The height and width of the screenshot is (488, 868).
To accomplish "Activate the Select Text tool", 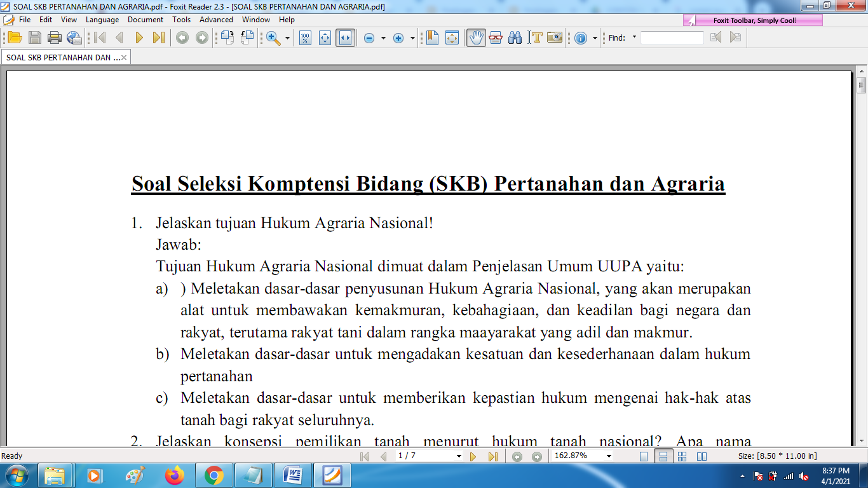I will [x=535, y=37].
